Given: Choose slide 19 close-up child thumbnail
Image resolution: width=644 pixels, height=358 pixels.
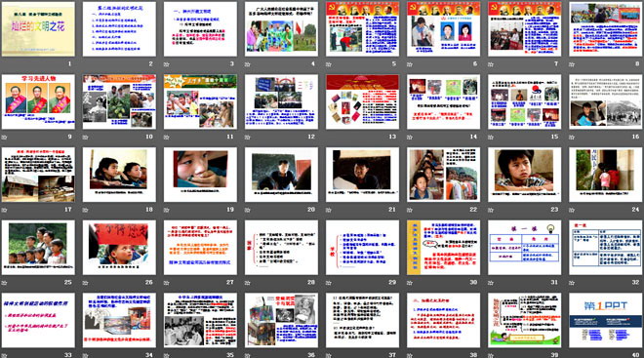Looking at the screenshot, I should [200, 175].
